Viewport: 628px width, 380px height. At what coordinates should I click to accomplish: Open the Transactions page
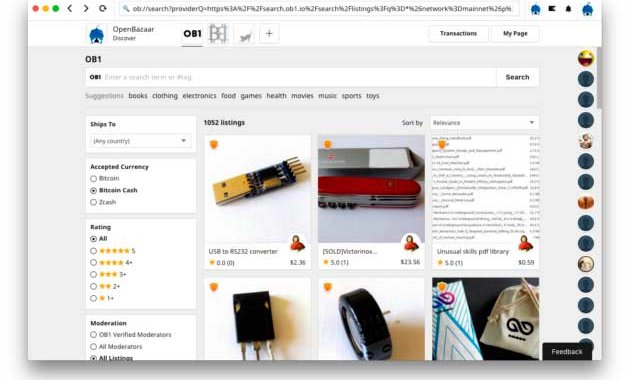click(x=459, y=34)
